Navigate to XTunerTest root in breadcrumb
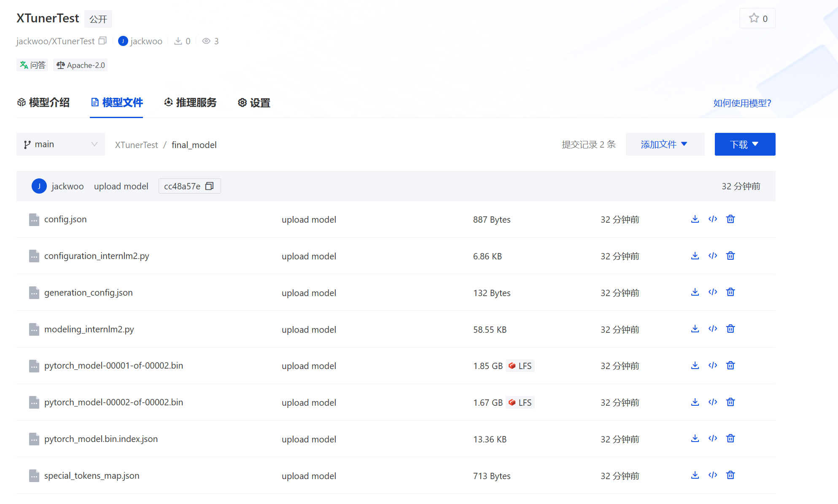This screenshot has width=838, height=504. point(136,145)
